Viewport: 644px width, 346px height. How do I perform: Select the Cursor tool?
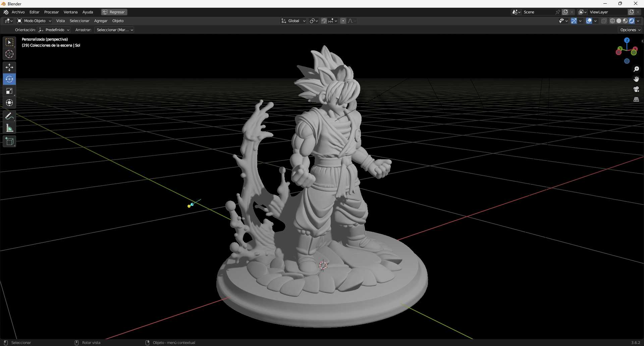tap(9, 54)
